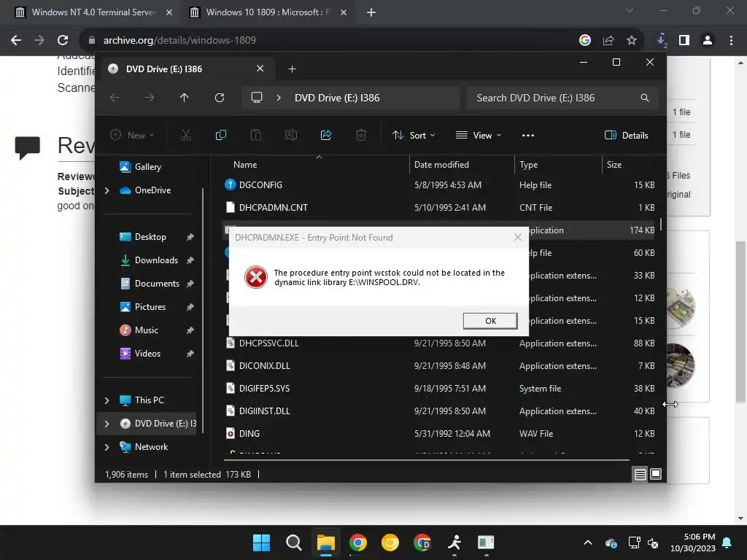Image resolution: width=747 pixels, height=560 pixels.
Task: Open Downloads quick access folder
Action: [150, 260]
